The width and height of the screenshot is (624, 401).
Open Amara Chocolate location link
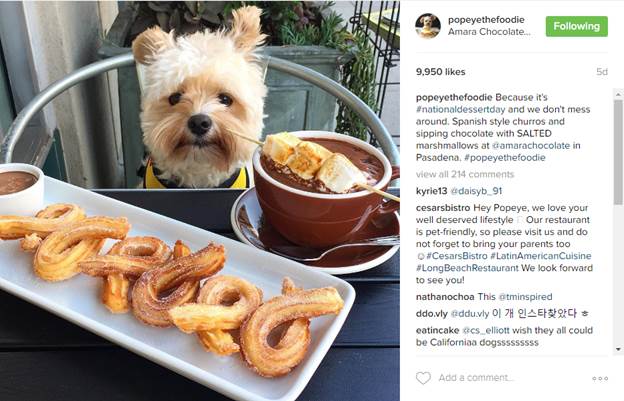point(489,32)
